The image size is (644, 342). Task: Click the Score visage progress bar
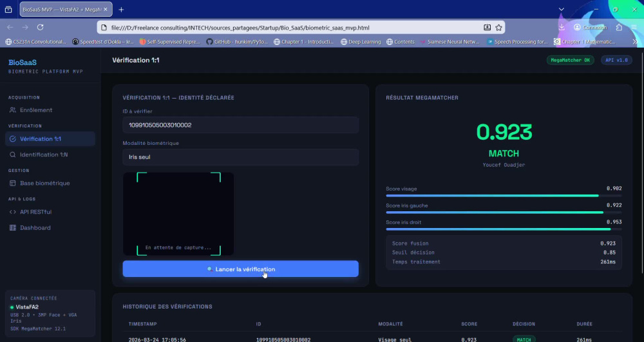(x=504, y=196)
